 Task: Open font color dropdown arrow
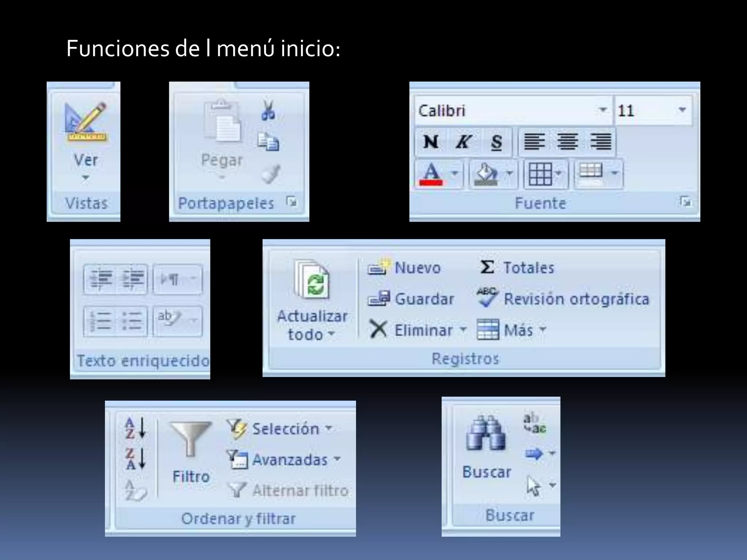pyautogui.click(x=454, y=173)
